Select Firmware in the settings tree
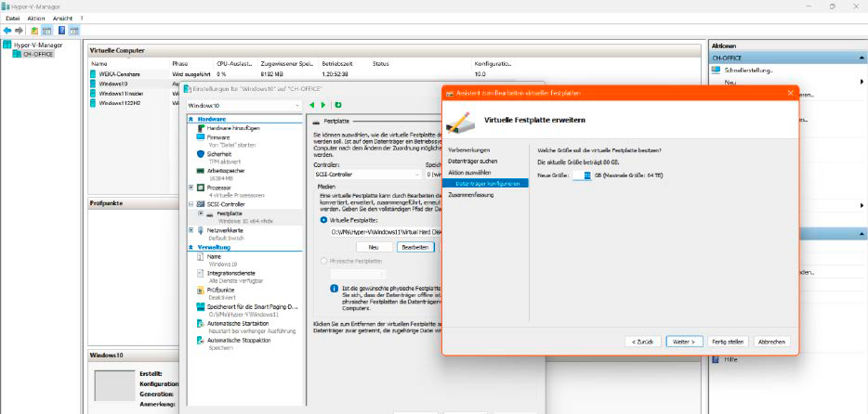 click(x=218, y=136)
